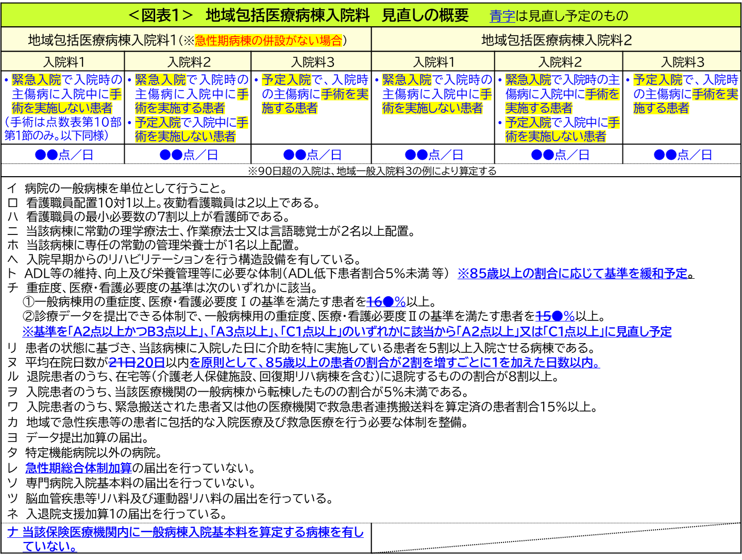
Task: Open the blue link about 85歳以上の割合に応じて基準を緩和予定
Action: 575,274
